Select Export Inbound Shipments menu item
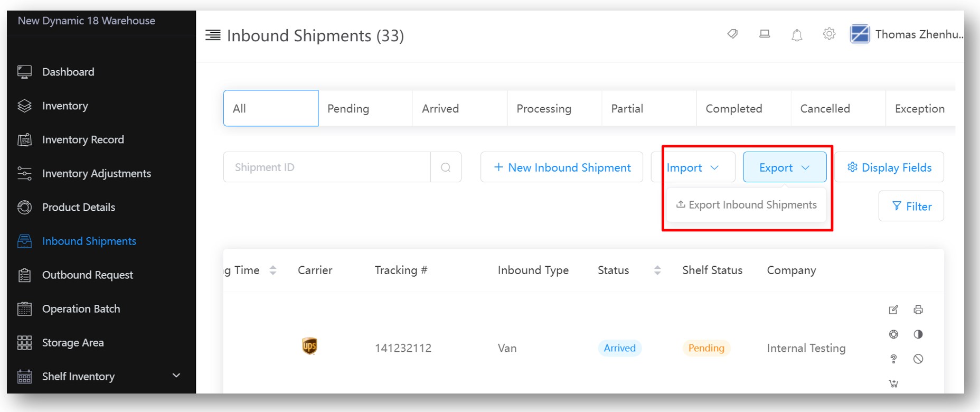The image size is (980, 412). pos(747,205)
